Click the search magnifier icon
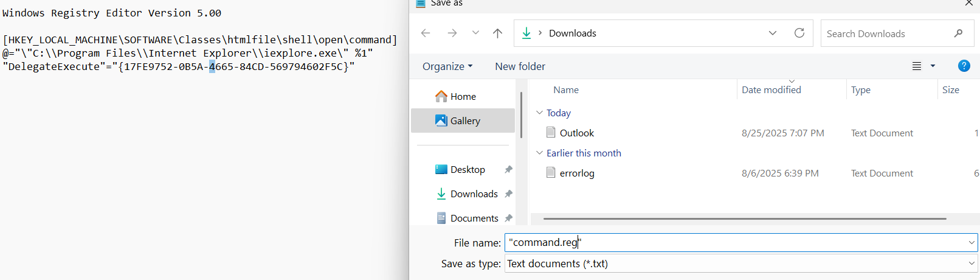The height and width of the screenshot is (280, 980). [959, 33]
